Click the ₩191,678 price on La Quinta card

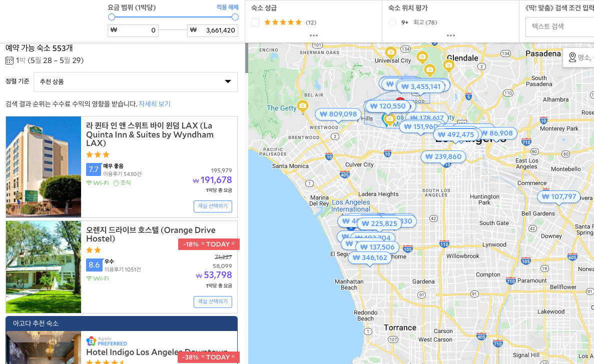(213, 180)
